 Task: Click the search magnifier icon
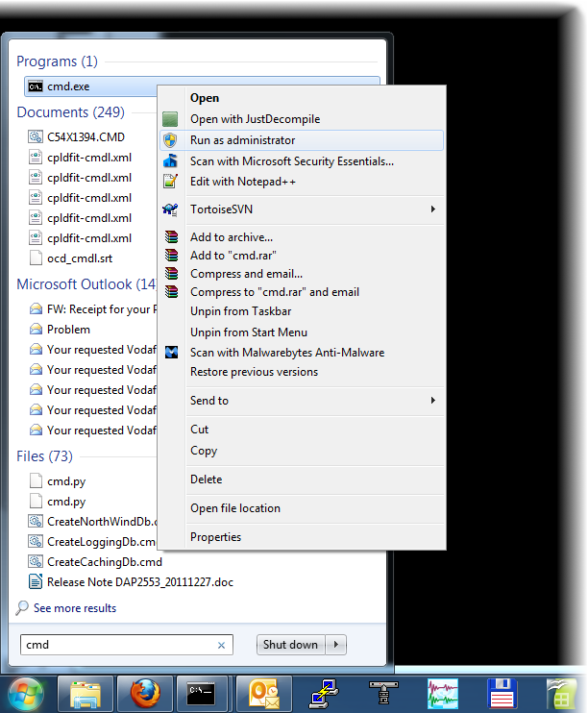point(22,607)
